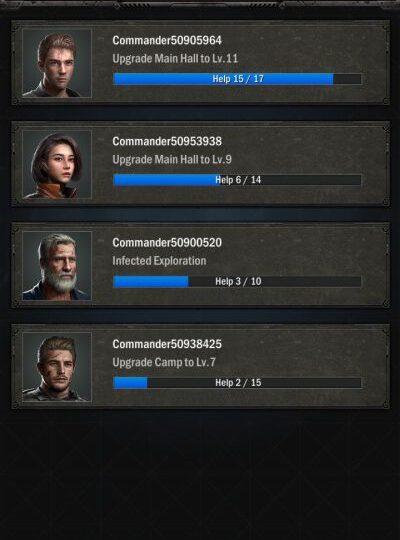Click Upgrade Main Hall to Lv.11 text
This screenshot has height=540, width=400.
pos(175,59)
